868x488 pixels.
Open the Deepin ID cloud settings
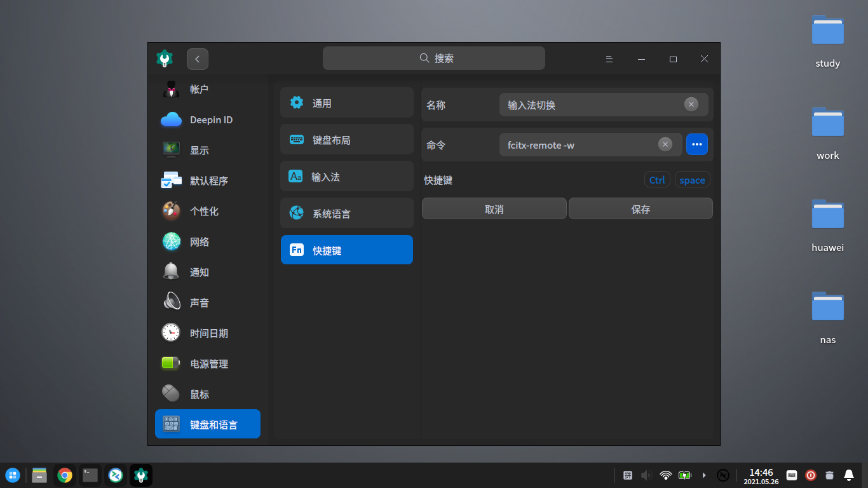[208, 120]
